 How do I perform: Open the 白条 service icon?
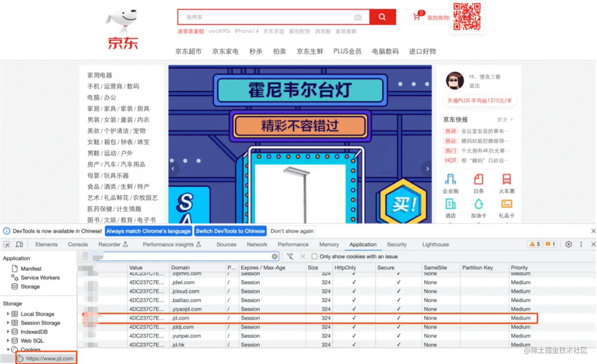(479, 179)
